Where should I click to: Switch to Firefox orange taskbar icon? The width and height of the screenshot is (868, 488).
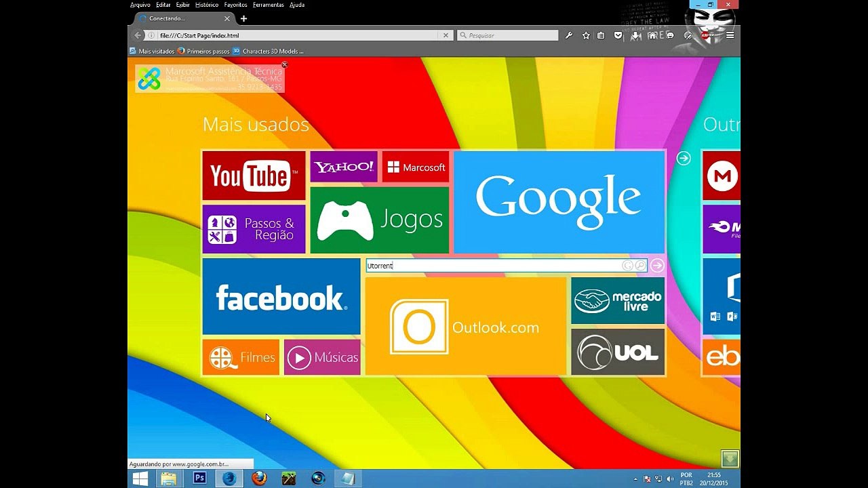[259, 479]
